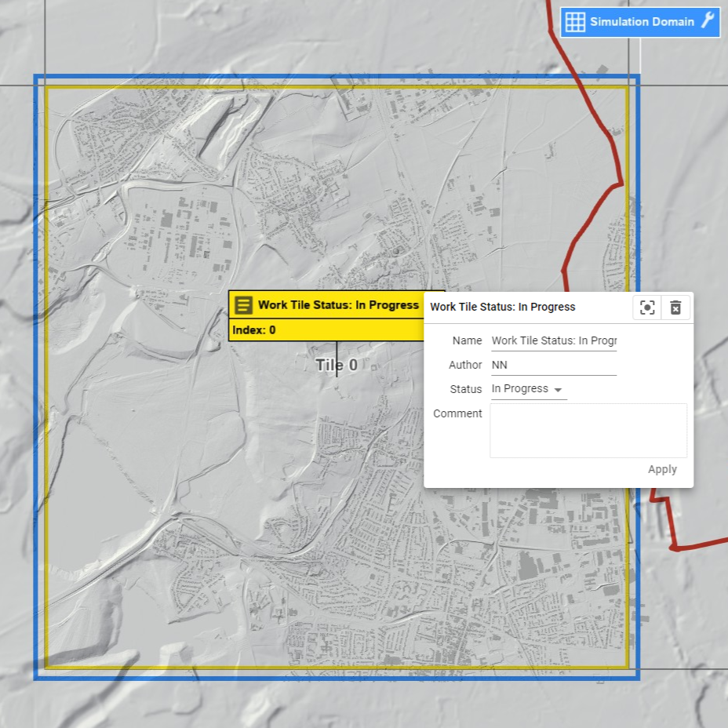This screenshot has width=728, height=728.
Task: Click the Comment field label
Action: click(457, 413)
